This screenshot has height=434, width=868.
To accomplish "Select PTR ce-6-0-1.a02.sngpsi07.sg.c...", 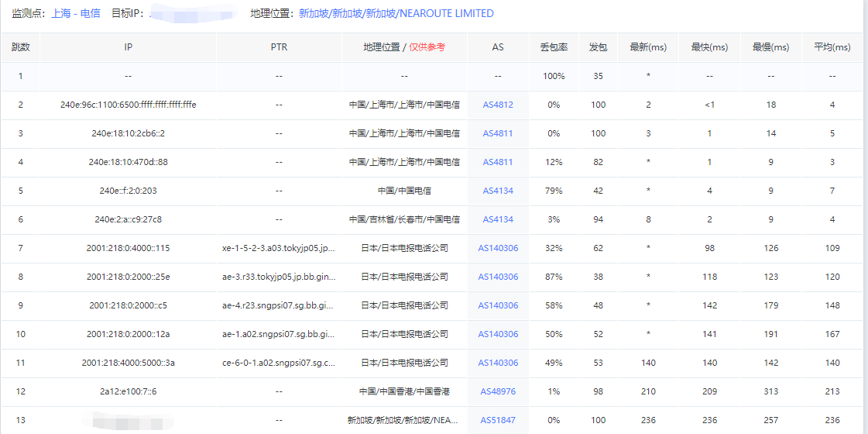I will (x=279, y=363).
